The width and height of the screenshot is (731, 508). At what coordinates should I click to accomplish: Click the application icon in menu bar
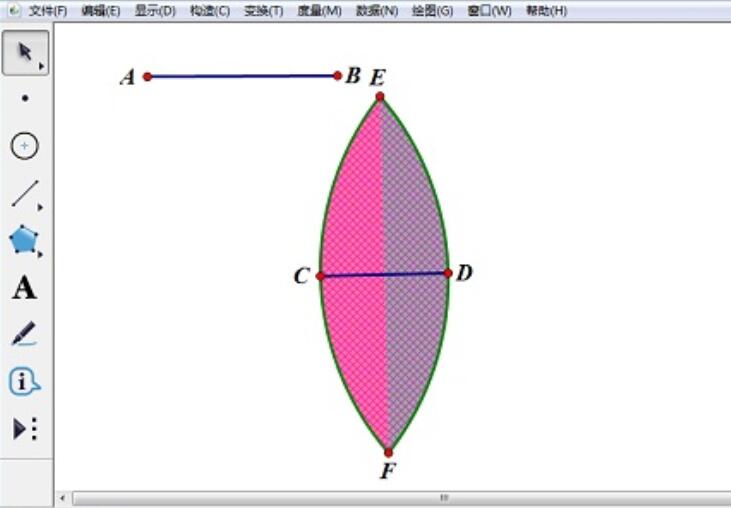click(14, 10)
